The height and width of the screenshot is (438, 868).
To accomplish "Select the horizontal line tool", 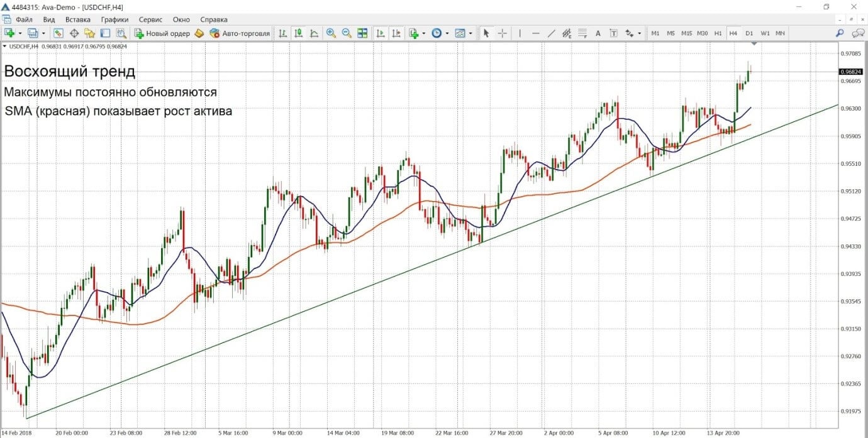I will 536,33.
